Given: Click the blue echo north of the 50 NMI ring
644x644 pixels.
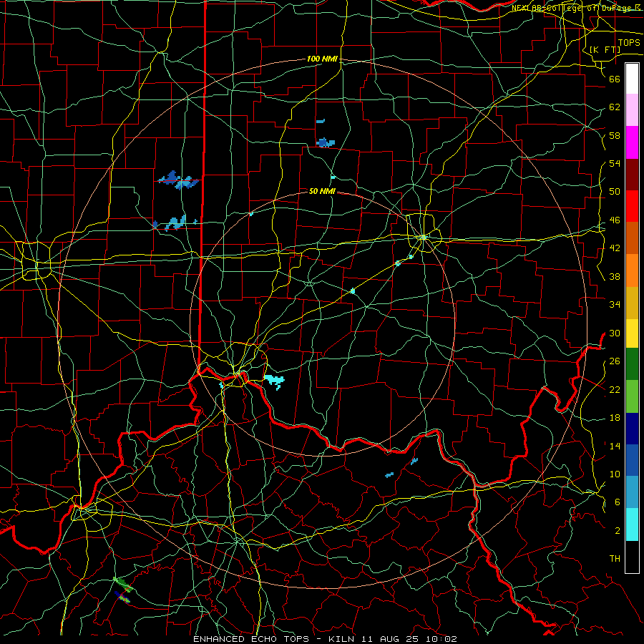Looking at the screenshot, I should tap(326, 142).
